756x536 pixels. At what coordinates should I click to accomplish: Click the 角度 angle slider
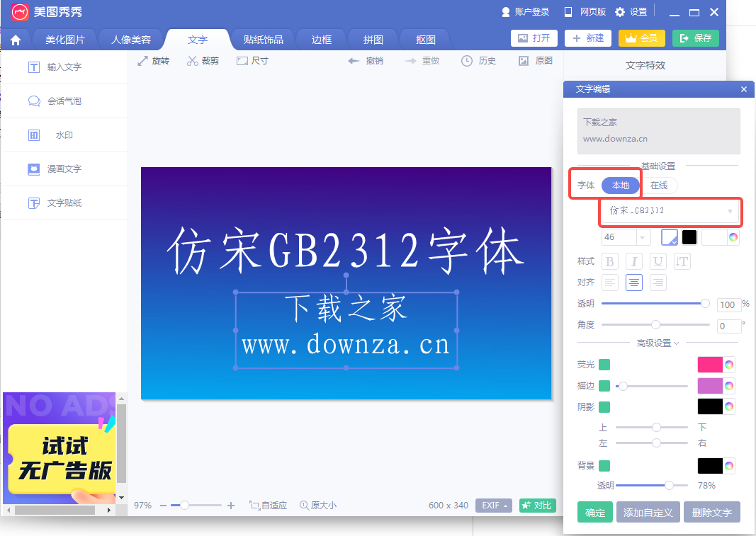click(655, 325)
